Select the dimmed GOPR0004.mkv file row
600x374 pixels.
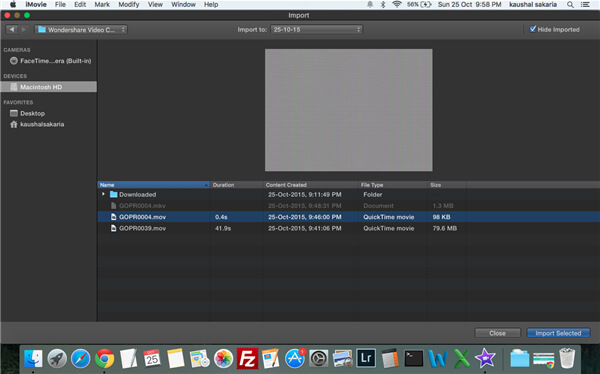349,206
